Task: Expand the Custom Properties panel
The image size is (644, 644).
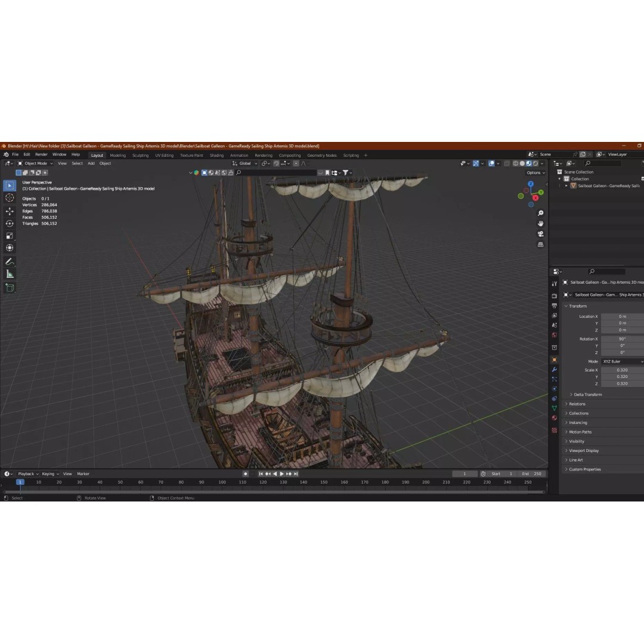Action: [585, 469]
